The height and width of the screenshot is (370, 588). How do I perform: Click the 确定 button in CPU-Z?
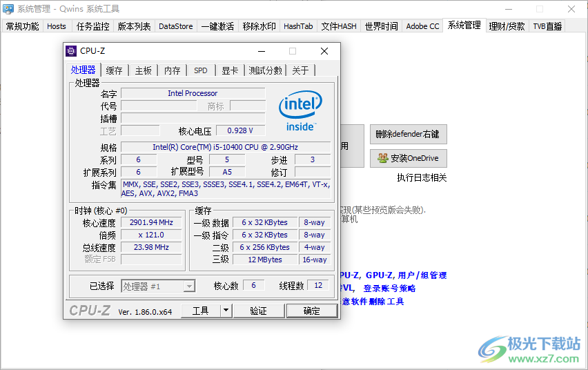(x=312, y=311)
